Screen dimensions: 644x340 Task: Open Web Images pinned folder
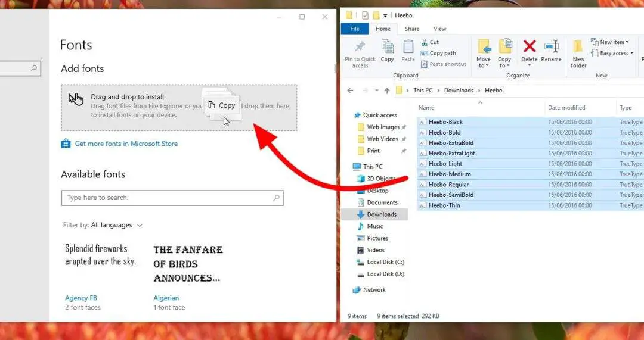(383, 127)
